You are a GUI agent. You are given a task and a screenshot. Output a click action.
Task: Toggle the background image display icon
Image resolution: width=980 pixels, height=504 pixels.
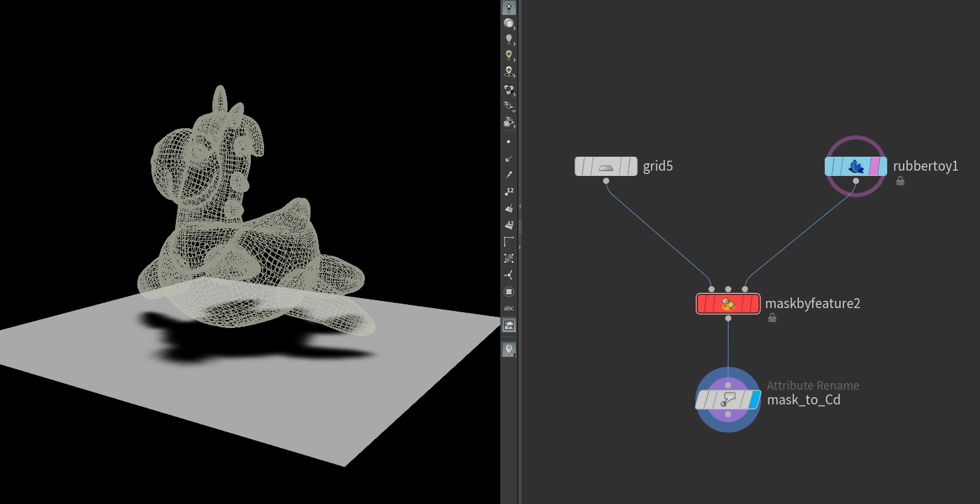point(509,325)
